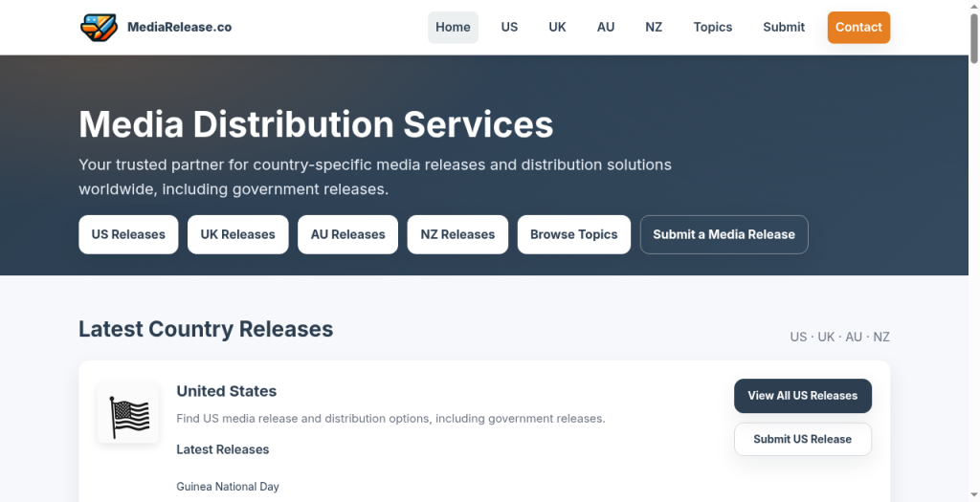Viewport: 980px width, 502px height.
Task: Click the orange Contact button
Action: coord(858,28)
